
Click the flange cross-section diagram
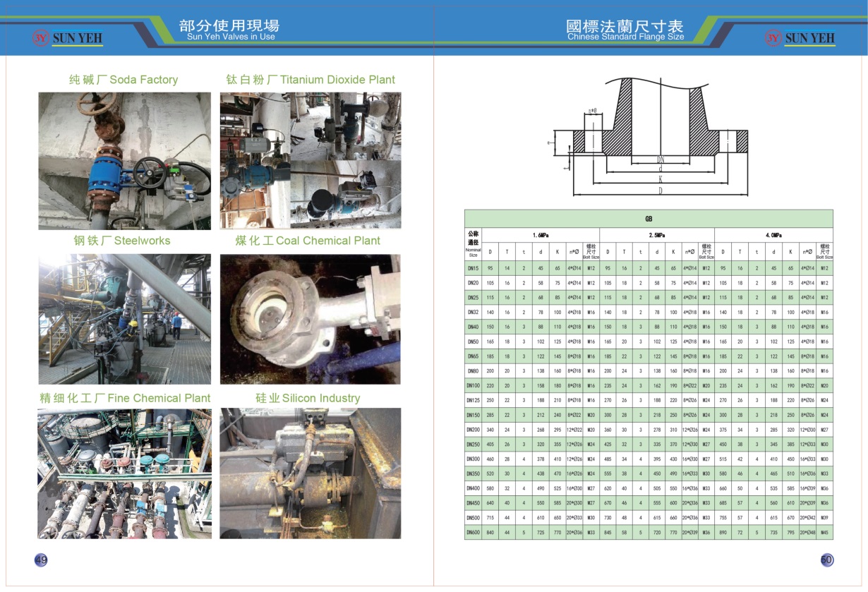coord(660,136)
